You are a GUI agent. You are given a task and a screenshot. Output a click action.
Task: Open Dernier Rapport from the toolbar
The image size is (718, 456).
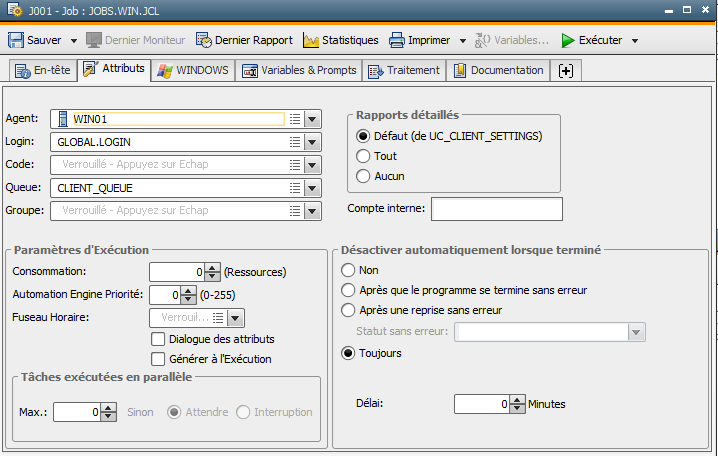pyautogui.click(x=244, y=40)
